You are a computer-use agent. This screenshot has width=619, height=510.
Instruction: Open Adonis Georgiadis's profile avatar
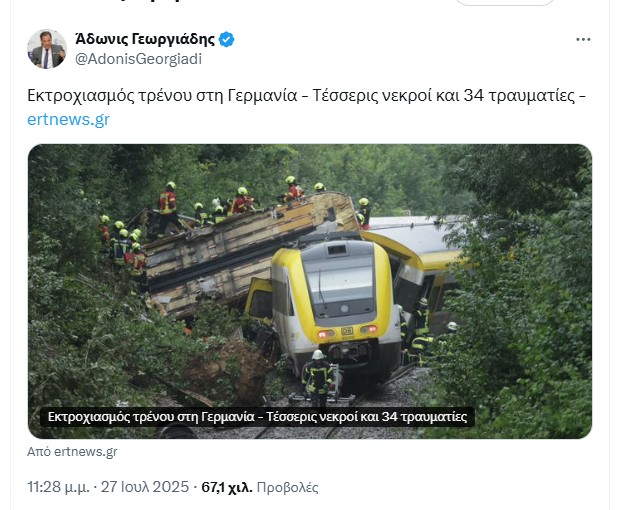tap(47, 49)
